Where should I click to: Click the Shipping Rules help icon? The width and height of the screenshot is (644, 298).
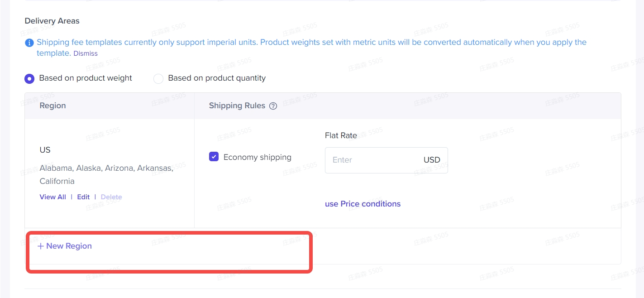(273, 106)
